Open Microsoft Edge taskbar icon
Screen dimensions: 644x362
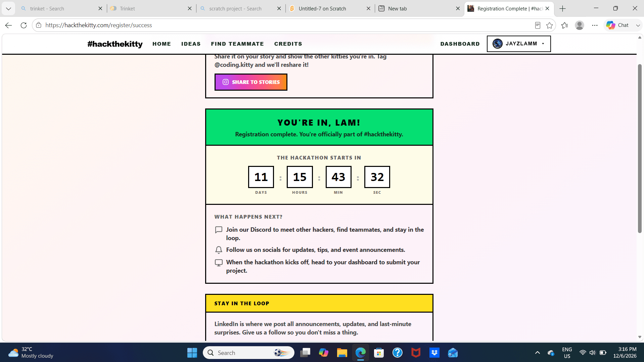361,353
